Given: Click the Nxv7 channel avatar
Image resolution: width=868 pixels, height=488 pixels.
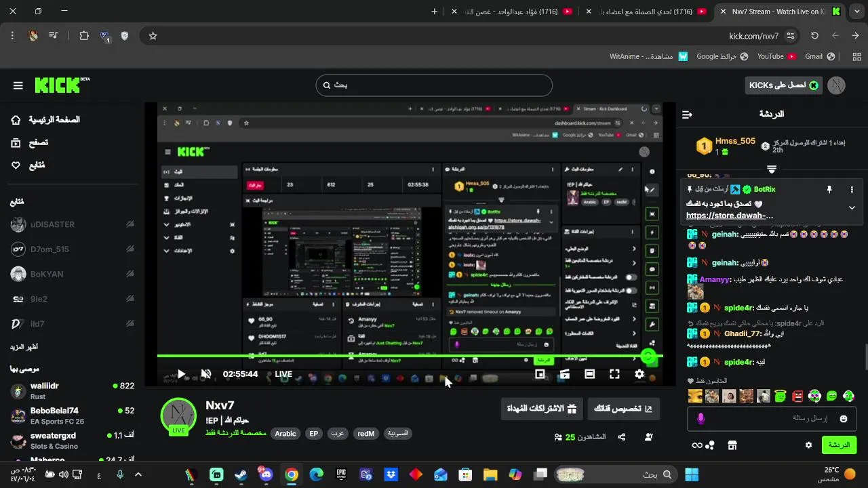Looking at the screenshot, I should coord(178,415).
